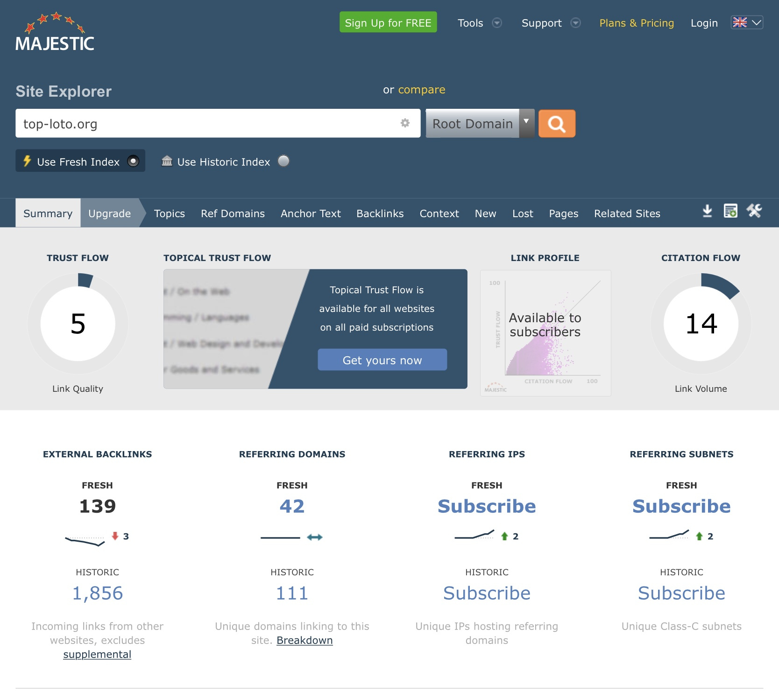Click the Link Profile chart thumbnail
Image resolution: width=779 pixels, height=700 pixels.
tap(545, 333)
